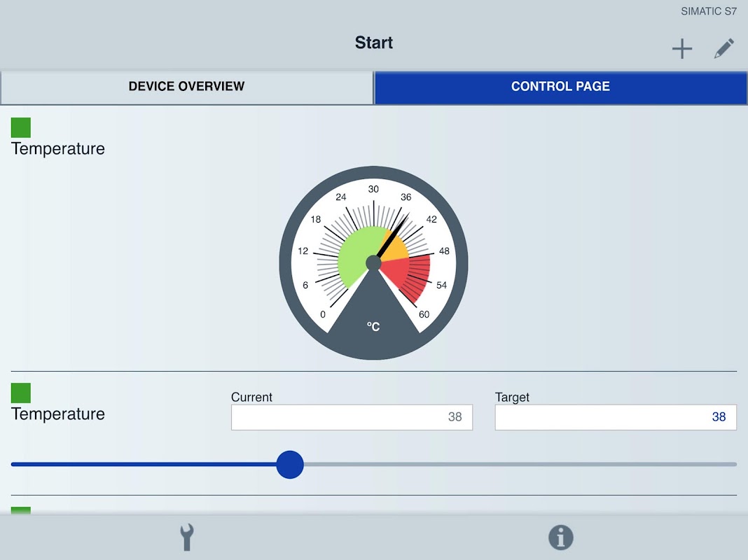The width and height of the screenshot is (748, 560).
Task: Click the °C unit label on gauge
Action: point(373,326)
